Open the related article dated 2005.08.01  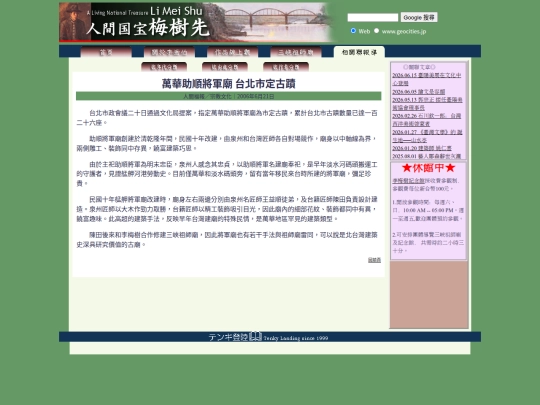[x=426, y=156]
